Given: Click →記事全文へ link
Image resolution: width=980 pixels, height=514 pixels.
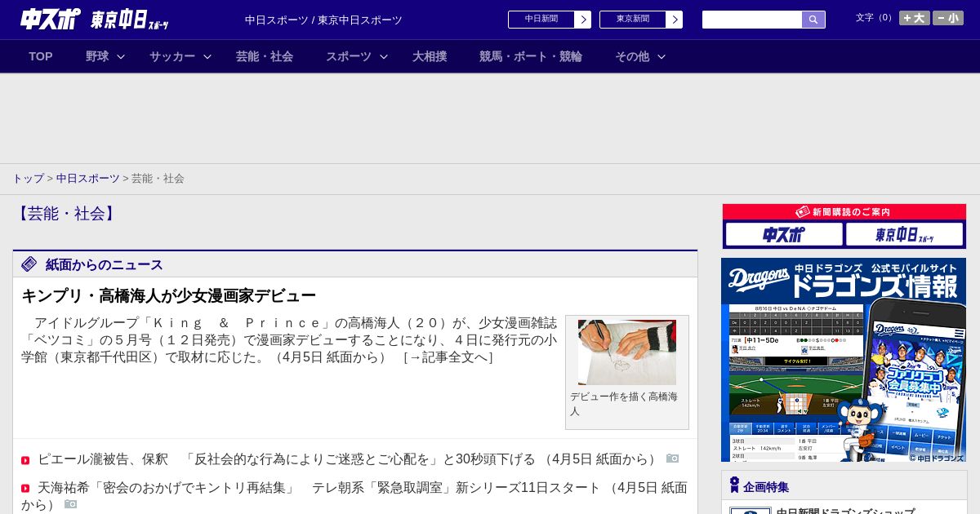Looking at the screenshot, I should [448, 357].
